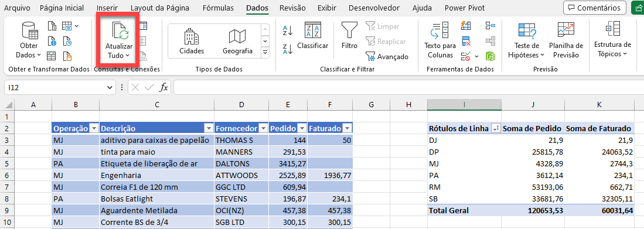Click the From Picture camera-table icon
The image size is (644, 229).
pos(67,27)
